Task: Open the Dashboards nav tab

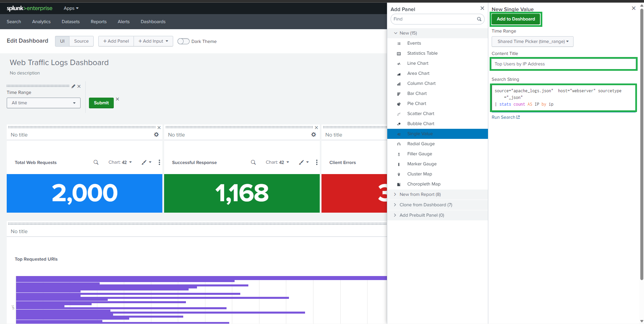Action: (x=153, y=22)
